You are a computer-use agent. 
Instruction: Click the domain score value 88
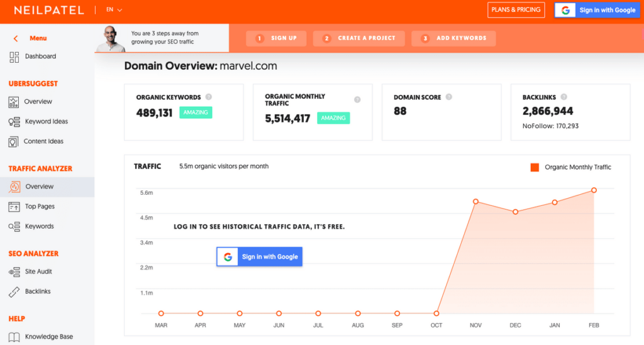[x=400, y=111]
